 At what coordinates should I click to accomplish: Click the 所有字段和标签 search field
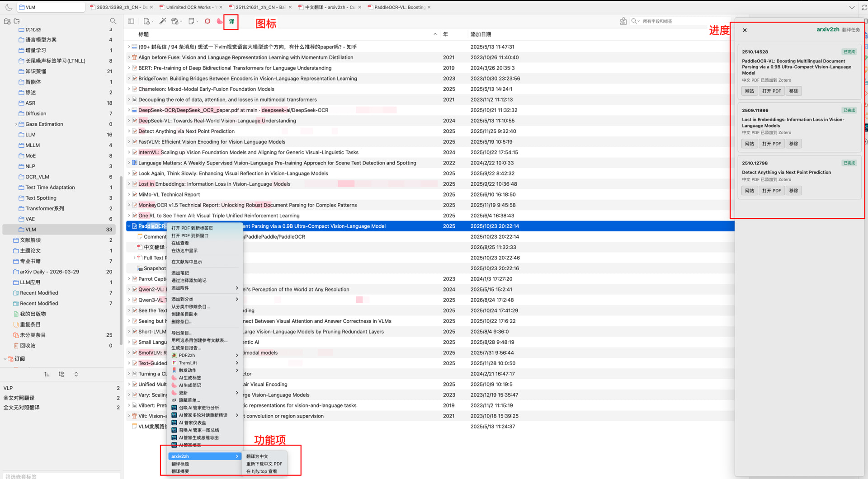681,21
